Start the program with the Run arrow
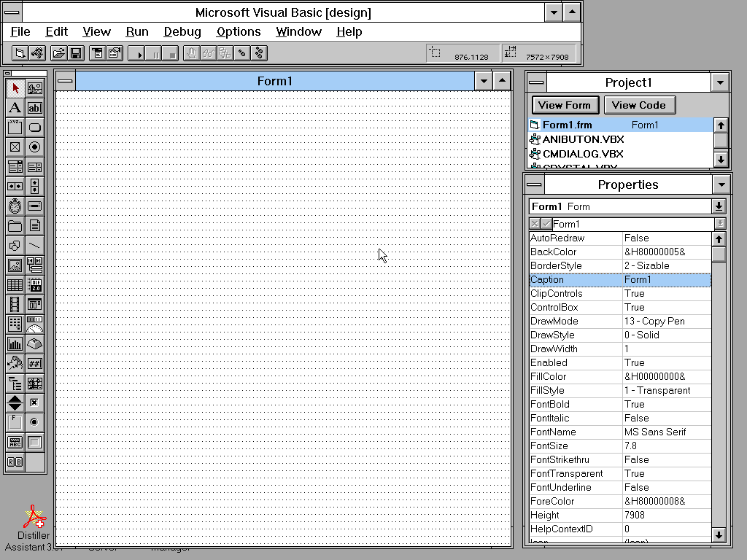747x560 pixels. pos(136,52)
